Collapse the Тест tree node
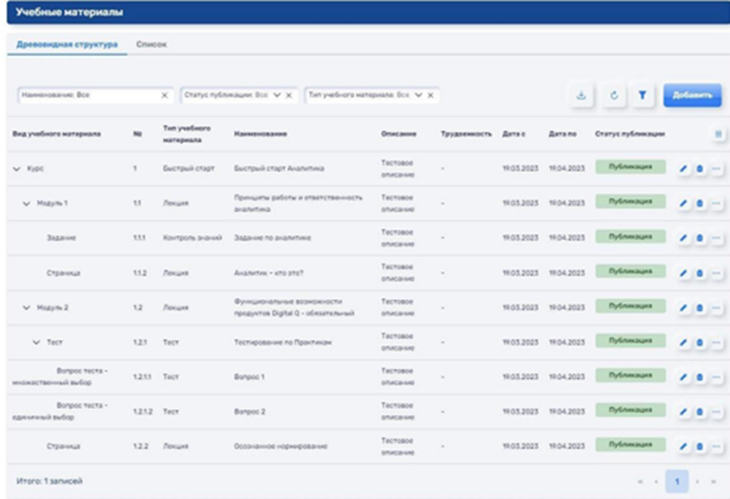This screenshot has width=730, height=499. pyautogui.click(x=37, y=342)
